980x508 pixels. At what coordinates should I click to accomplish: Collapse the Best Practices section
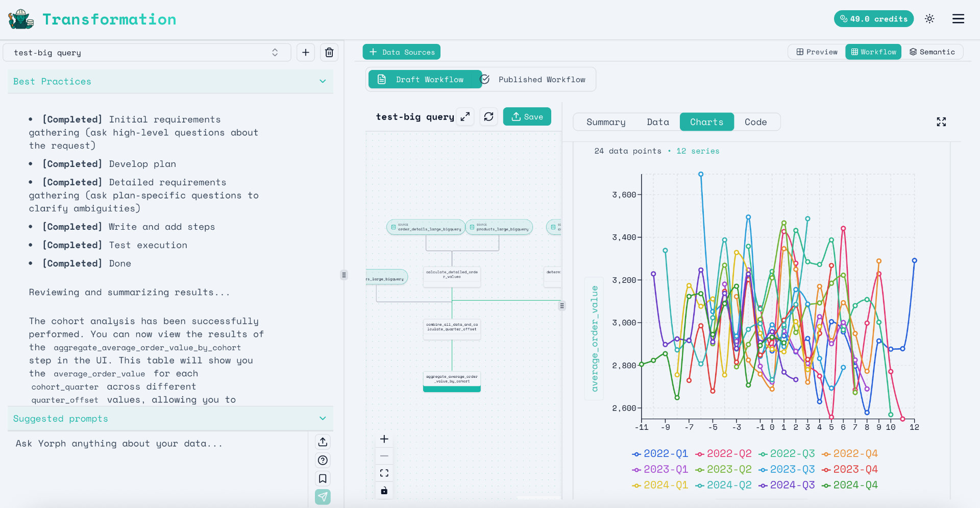[323, 81]
